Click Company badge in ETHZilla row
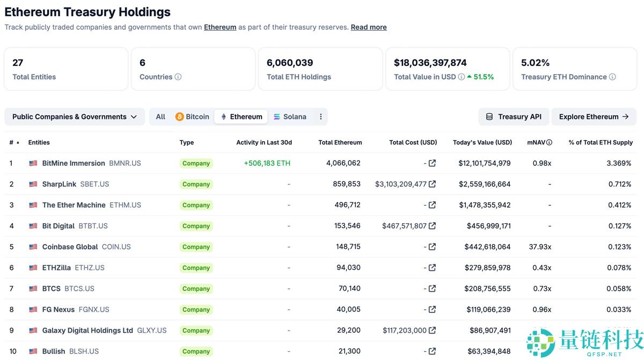 click(196, 268)
